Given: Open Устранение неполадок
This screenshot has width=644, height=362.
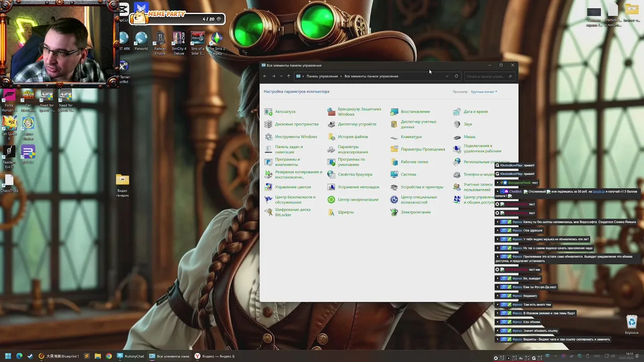Looking at the screenshot, I should click(353, 187).
